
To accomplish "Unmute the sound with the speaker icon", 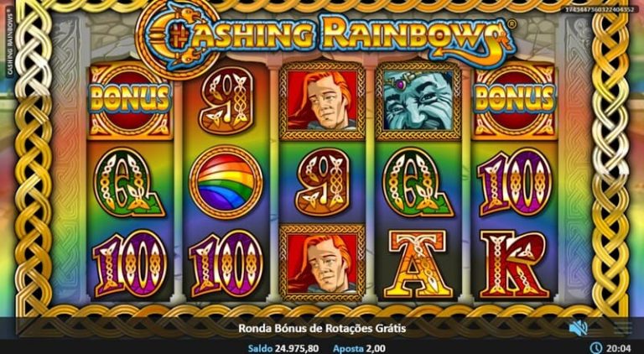I will [579, 328].
